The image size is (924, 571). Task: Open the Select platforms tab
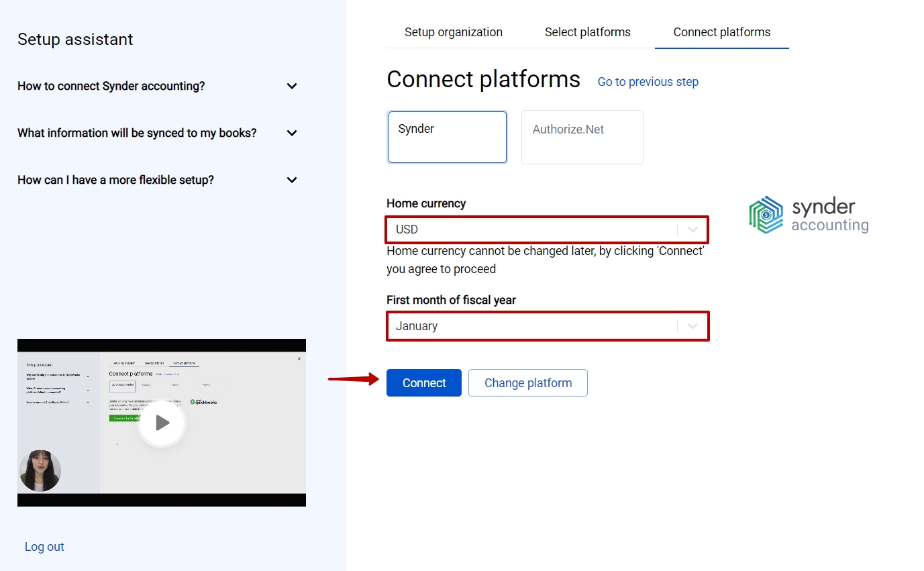point(588,32)
